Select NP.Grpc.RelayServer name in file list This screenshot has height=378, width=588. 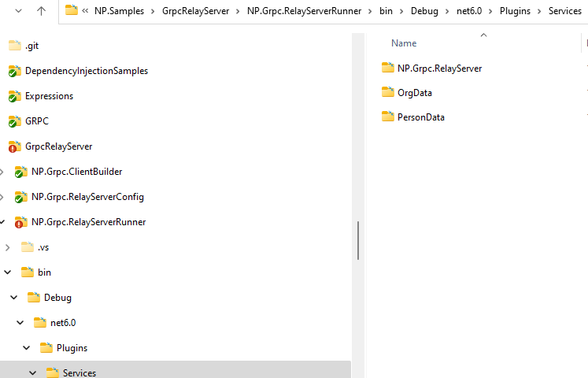pyautogui.click(x=439, y=69)
